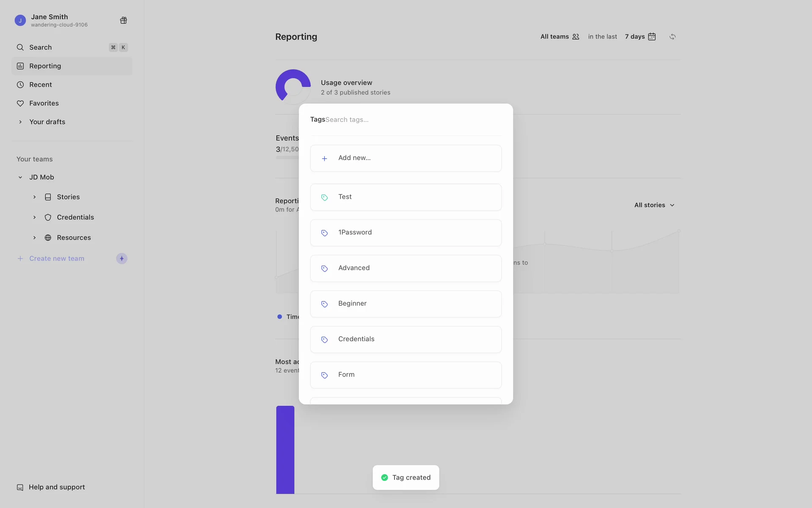Click the tag icon for the Test tag
812x508 pixels.
point(324,197)
